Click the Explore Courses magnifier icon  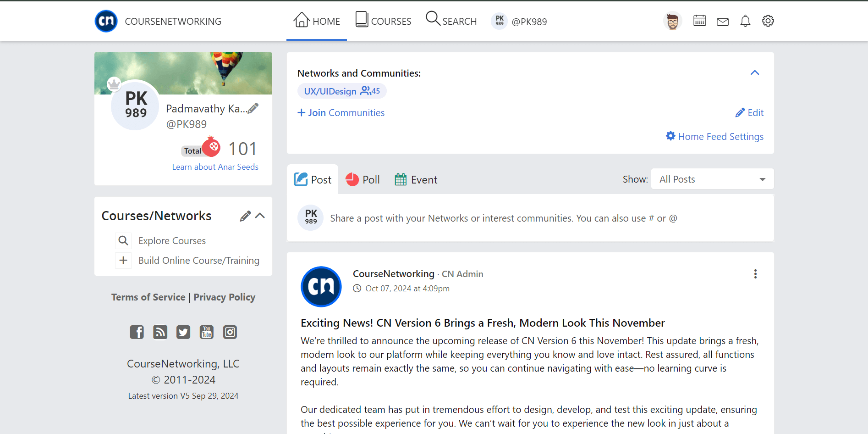[123, 240]
